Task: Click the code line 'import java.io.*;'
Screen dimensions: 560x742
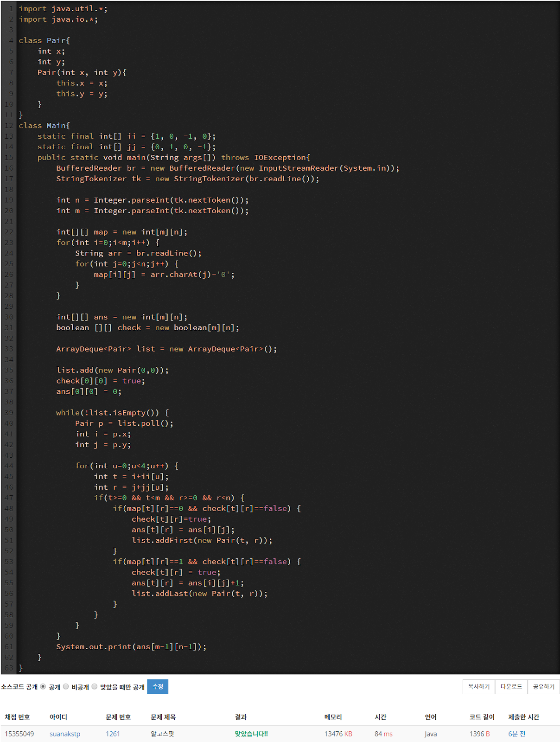Action: coord(58,19)
